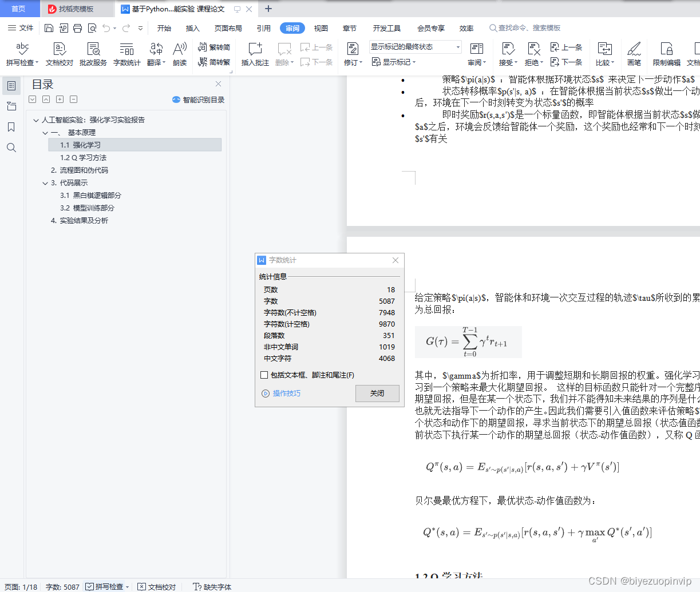Viewport: 700px width, 592px height.
Task: Select the 画笔 brush markup tool
Action: click(635, 54)
